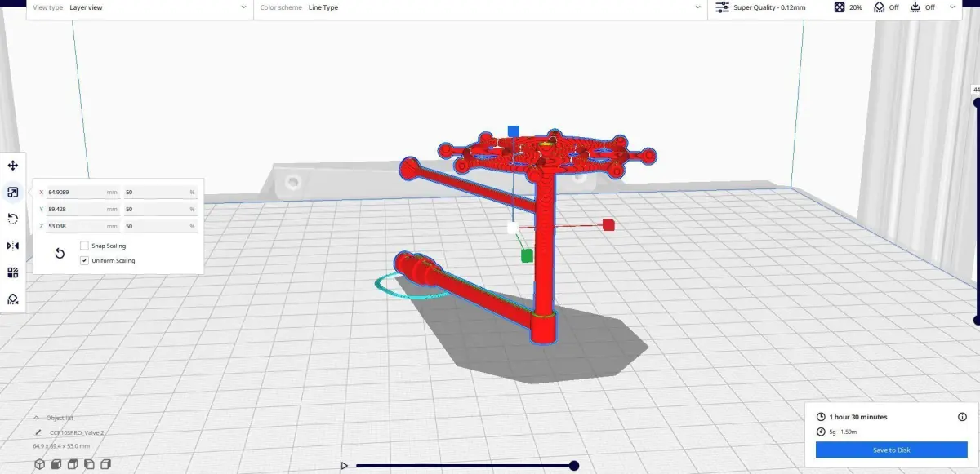
Task: Enable the Snap Scaling checkbox
Action: [x=84, y=246]
